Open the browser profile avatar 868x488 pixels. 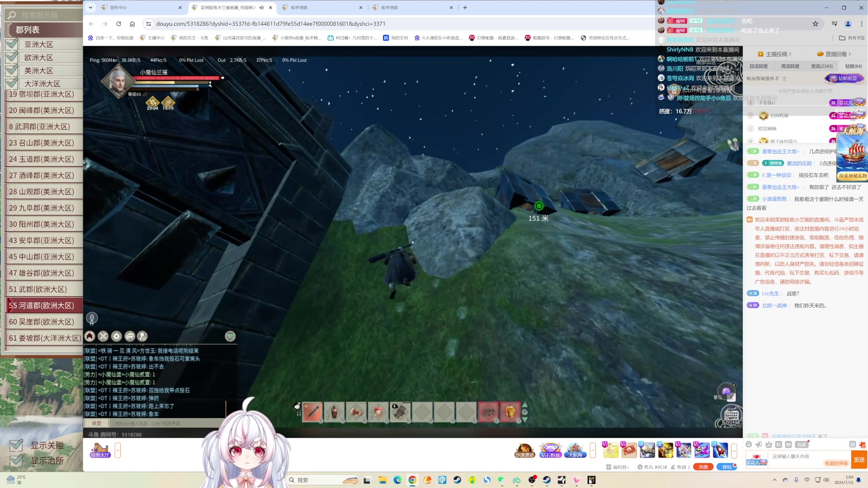848,23
